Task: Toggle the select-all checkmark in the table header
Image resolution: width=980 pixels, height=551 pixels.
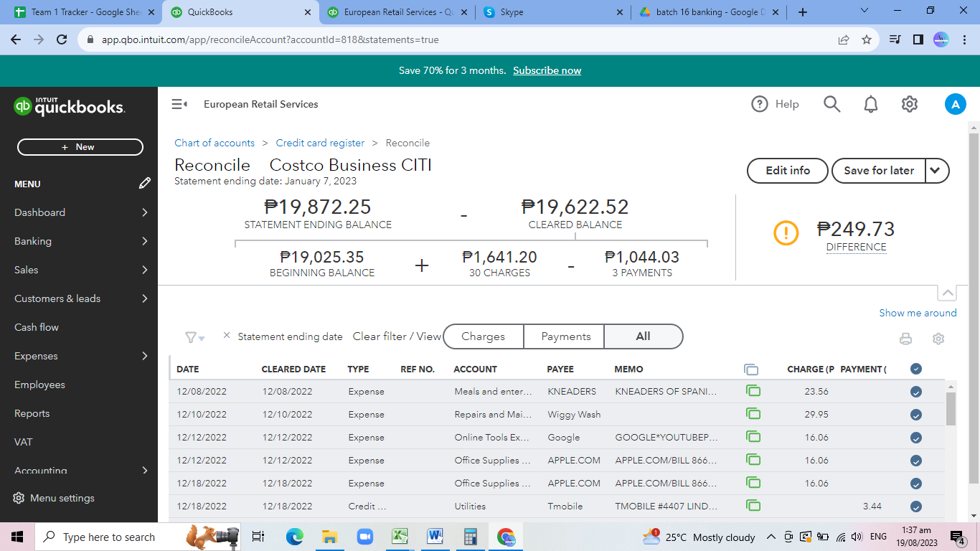Action: click(915, 369)
